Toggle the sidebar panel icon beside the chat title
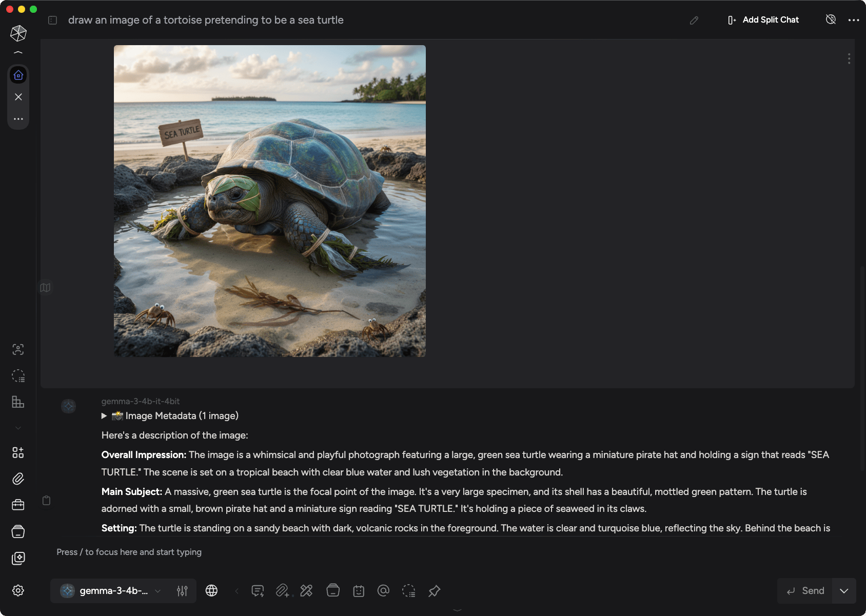The height and width of the screenshot is (616, 866). [52, 20]
